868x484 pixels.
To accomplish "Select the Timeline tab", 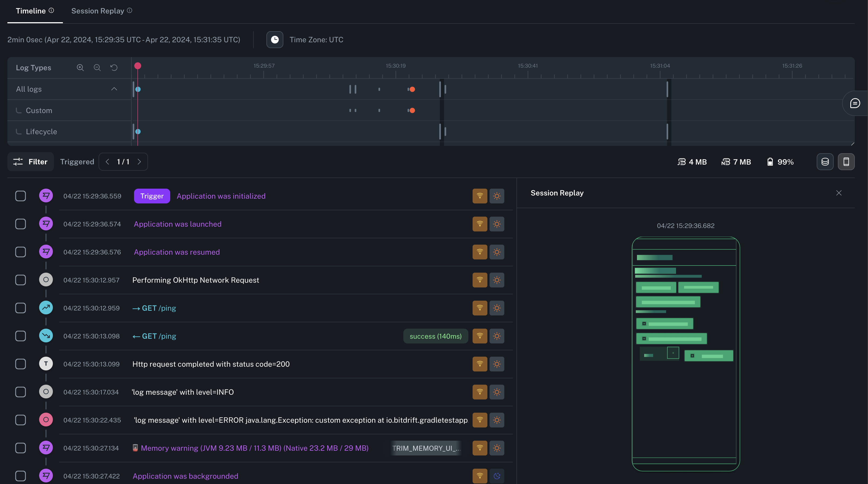I will [31, 11].
